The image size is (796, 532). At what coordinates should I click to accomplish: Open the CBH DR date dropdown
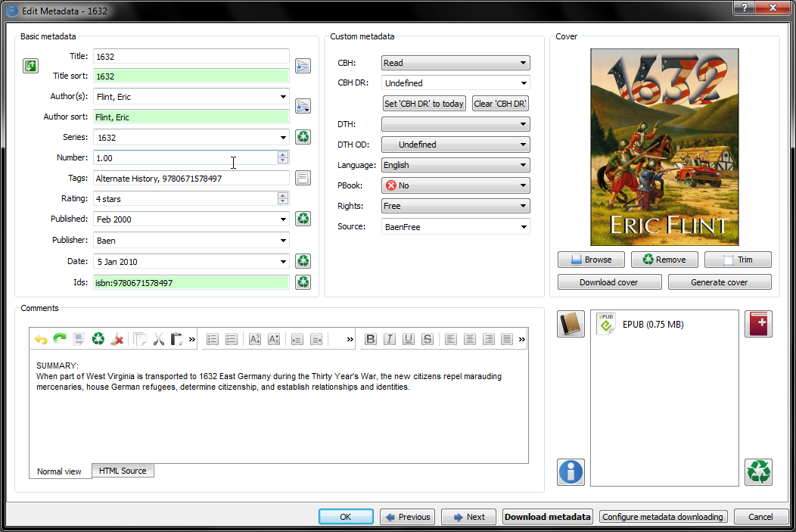(524, 82)
